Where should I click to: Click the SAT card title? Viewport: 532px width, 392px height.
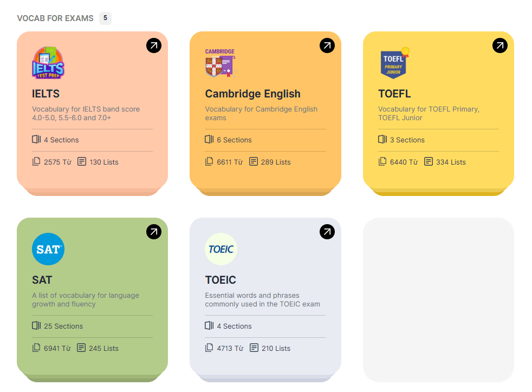point(42,280)
